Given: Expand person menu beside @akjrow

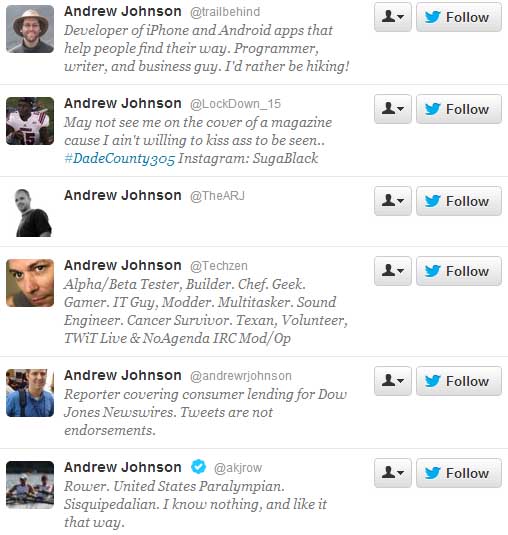Looking at the screenshot, I should [393, 473].
